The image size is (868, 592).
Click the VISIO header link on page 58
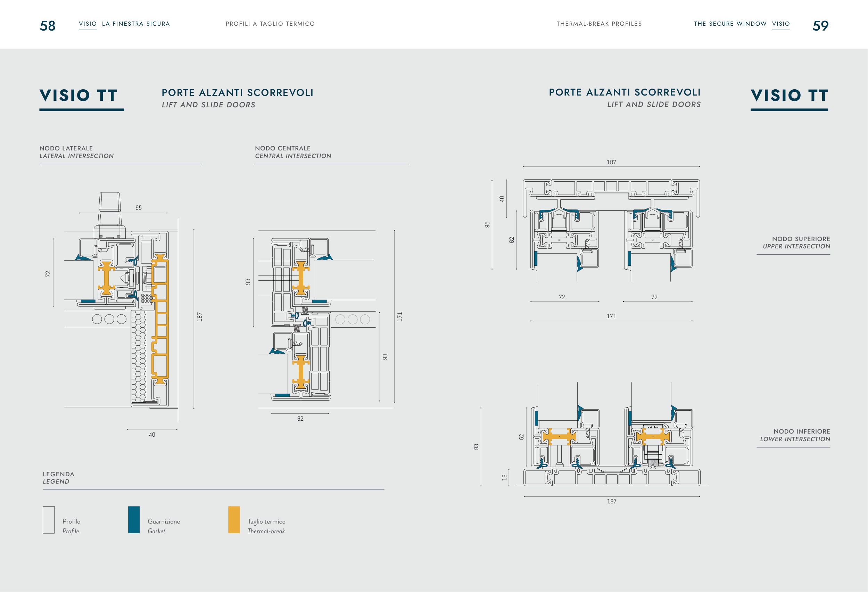pos(88,24)
